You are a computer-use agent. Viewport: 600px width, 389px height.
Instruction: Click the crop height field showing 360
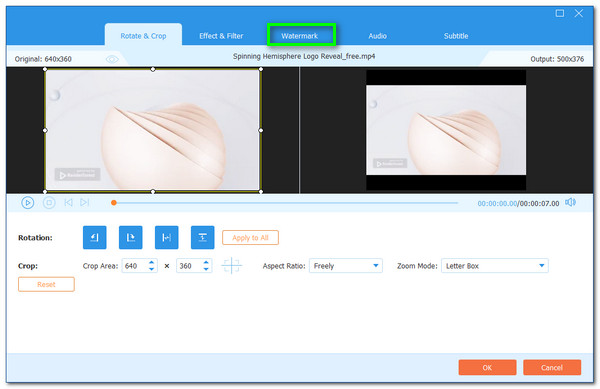click(x=194, y=266)
